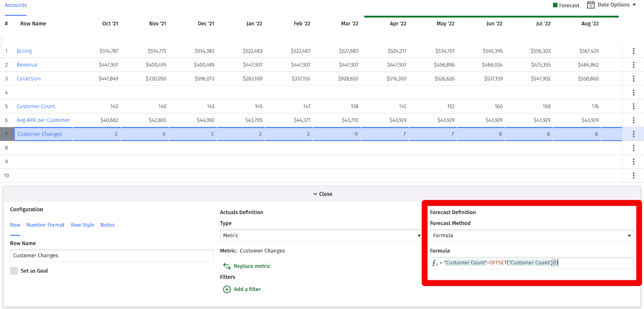Image resolution: width=644 pixels, height=309 pixels.
Task: Click into the Formula input field
Action: pos(532,263)
